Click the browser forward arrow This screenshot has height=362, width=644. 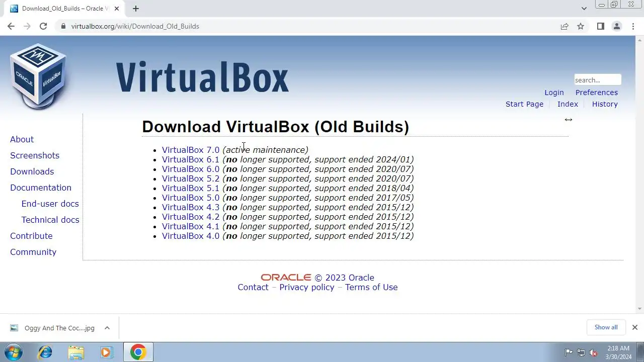point(27,26)
